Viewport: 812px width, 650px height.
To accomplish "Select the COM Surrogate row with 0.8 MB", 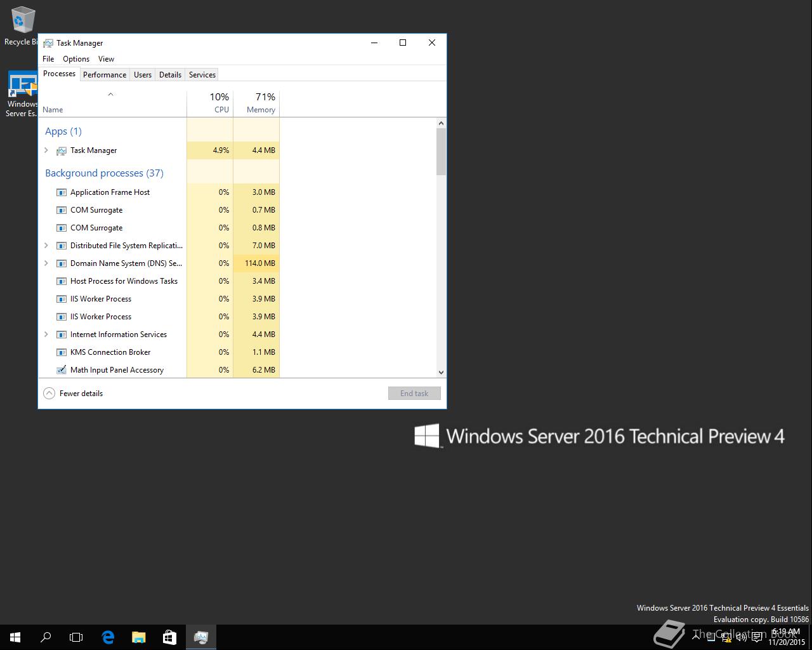I will [159, 228].
